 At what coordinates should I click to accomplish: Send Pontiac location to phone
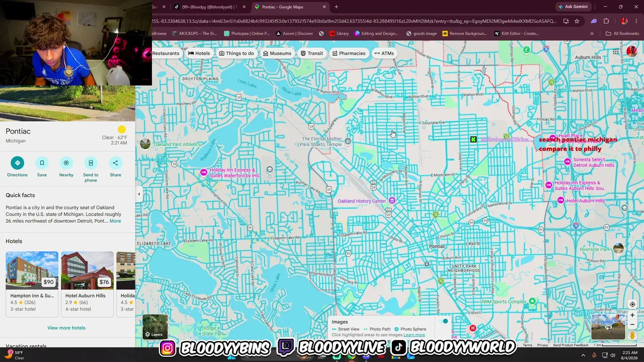(x=91, y=169)
